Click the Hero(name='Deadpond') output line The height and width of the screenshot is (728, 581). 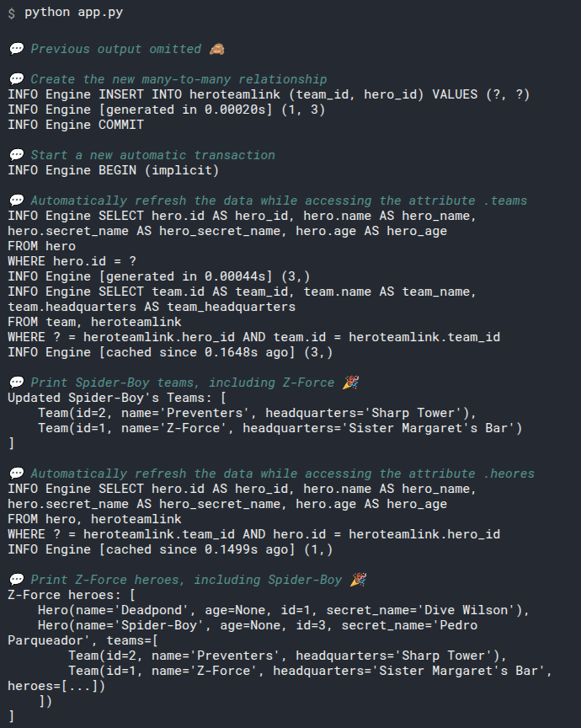click(283, 610)
